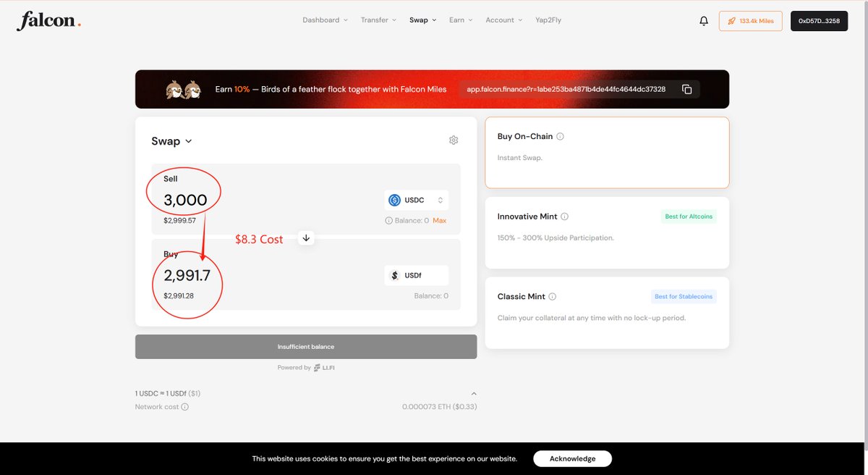Click the Best for Altcoins badge
Screen dimensions: 868x475
tap(690, 217)
